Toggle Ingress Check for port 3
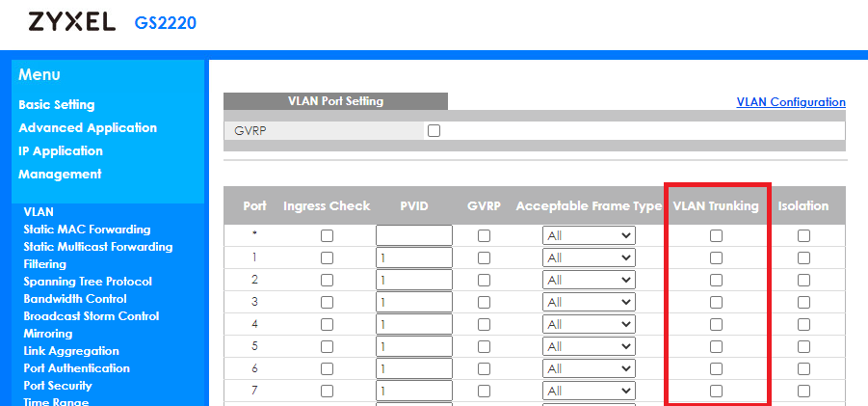 328,303
